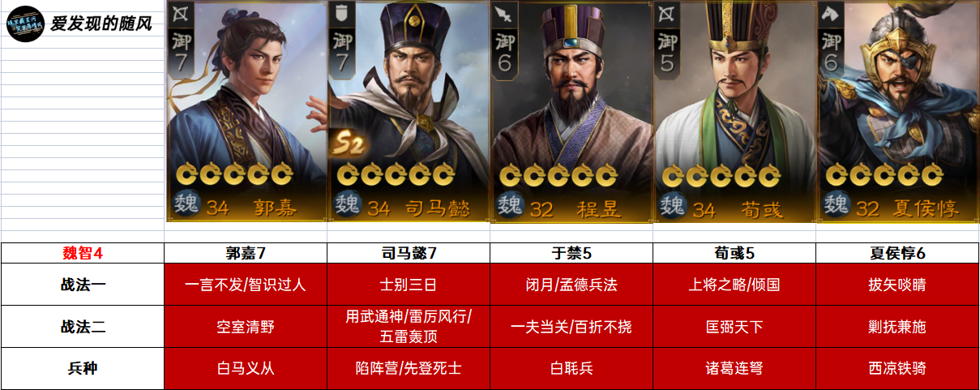The image size is (980, 390).
Task: Click the 魏 faction badge on 荀彧 card
Action: click(x=673, y=207)
